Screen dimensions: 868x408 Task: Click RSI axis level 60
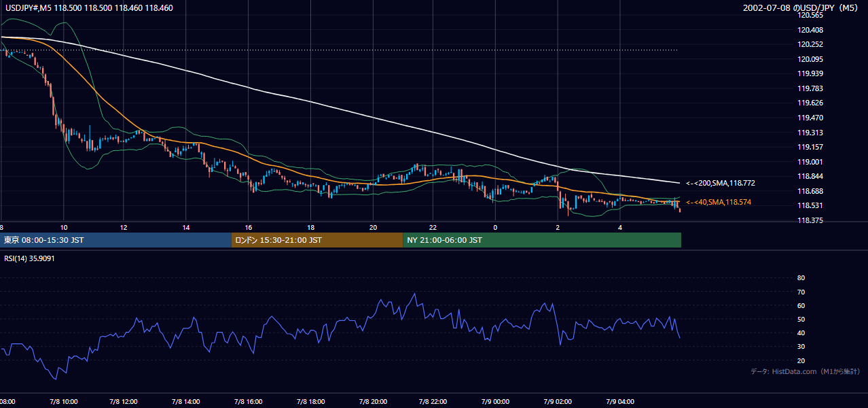[801, 305]
